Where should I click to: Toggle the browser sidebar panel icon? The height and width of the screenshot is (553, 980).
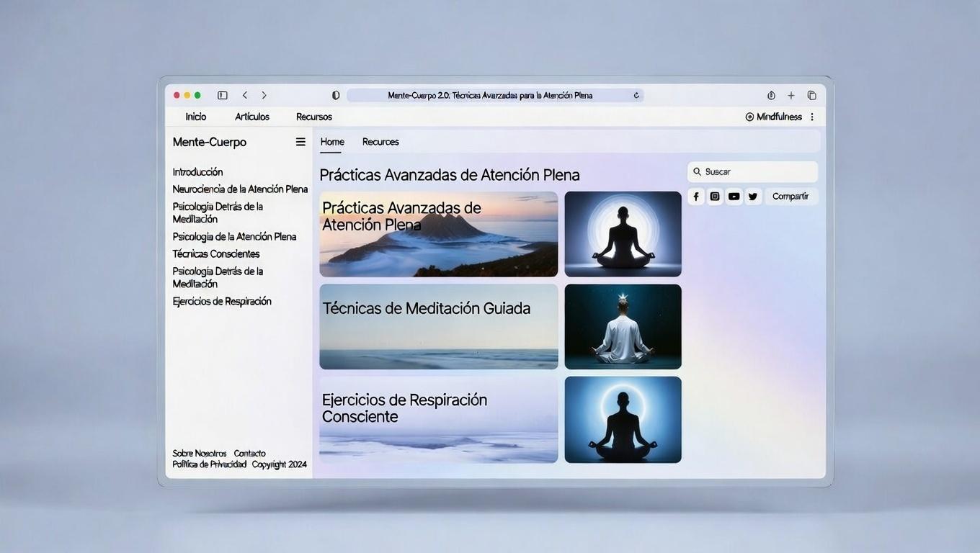coord(223,95)
